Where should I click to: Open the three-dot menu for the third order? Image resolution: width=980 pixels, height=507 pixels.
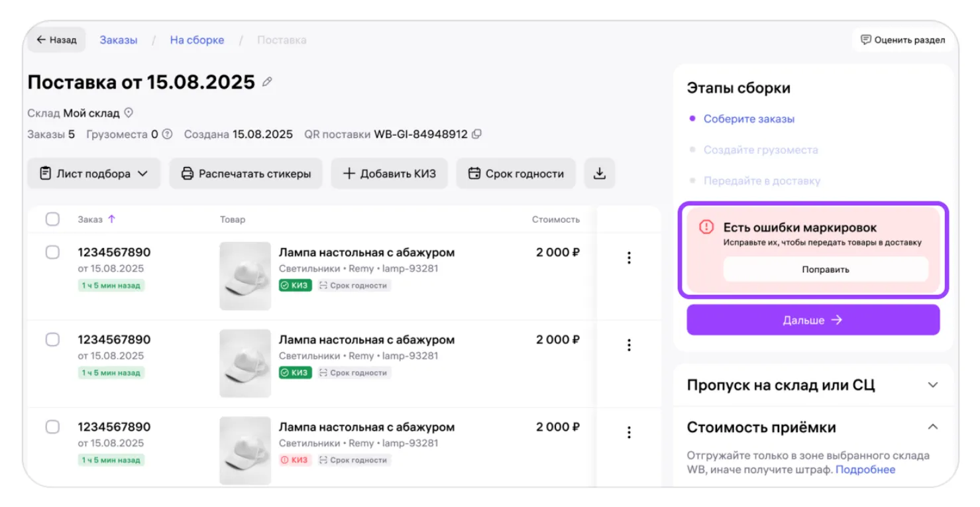pyautogui.click(x=629, y=433)
